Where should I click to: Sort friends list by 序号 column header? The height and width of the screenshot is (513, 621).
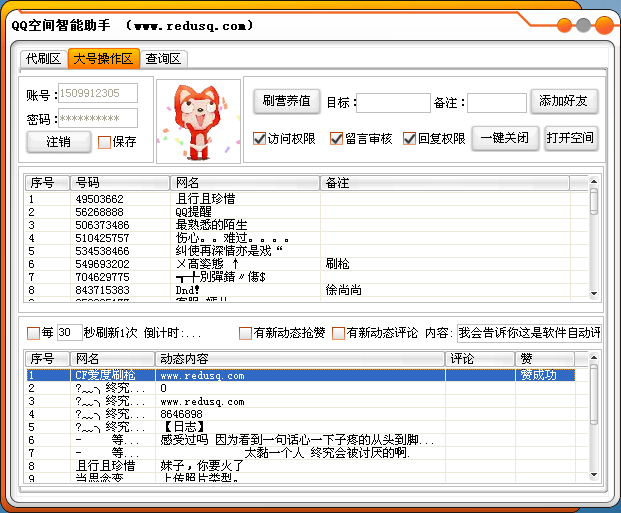click(48, 183)
